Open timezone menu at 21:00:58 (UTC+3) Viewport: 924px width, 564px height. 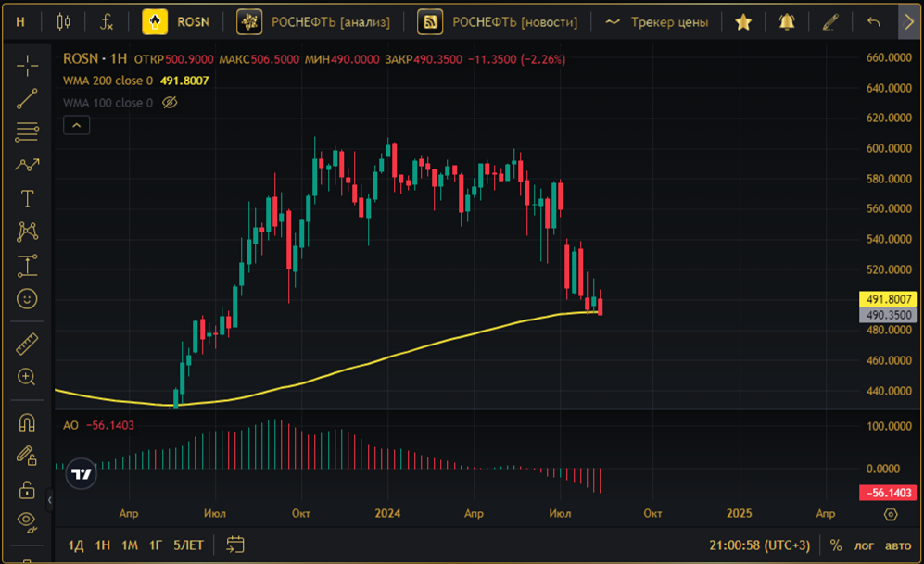coord(760,545)
